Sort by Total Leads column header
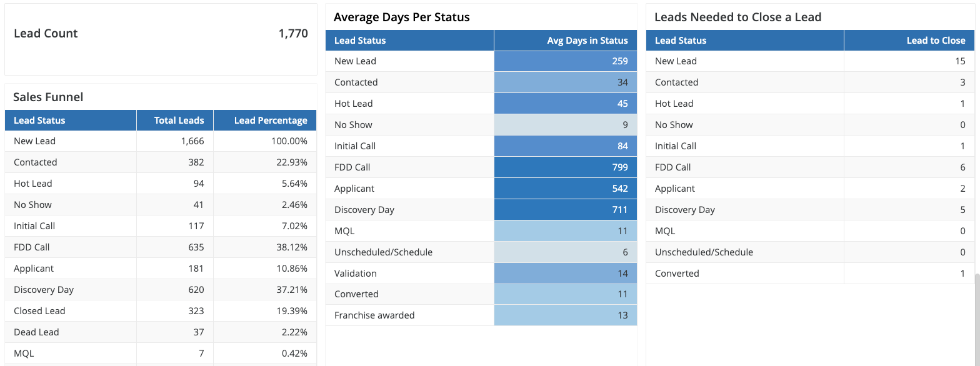The width and height of the screenshot is (980, 366). 179,121
